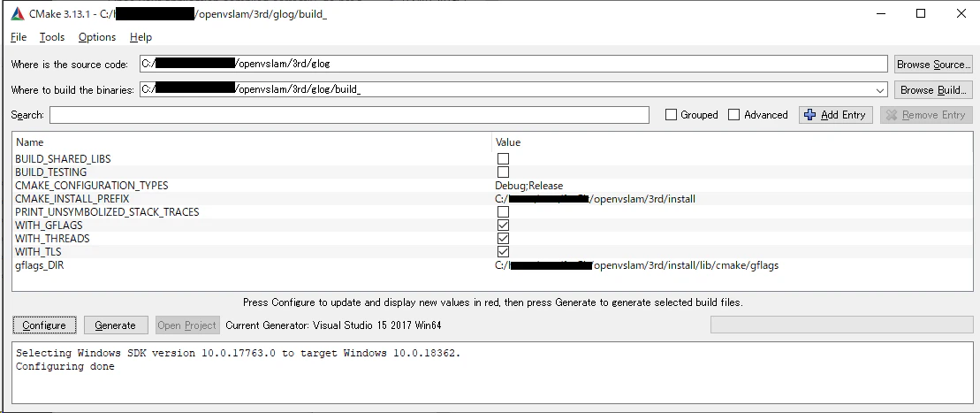The height and width of the screenshot is (413, 980).
Task: Select the gflags_DIR entry name
Action: (40, 265)
